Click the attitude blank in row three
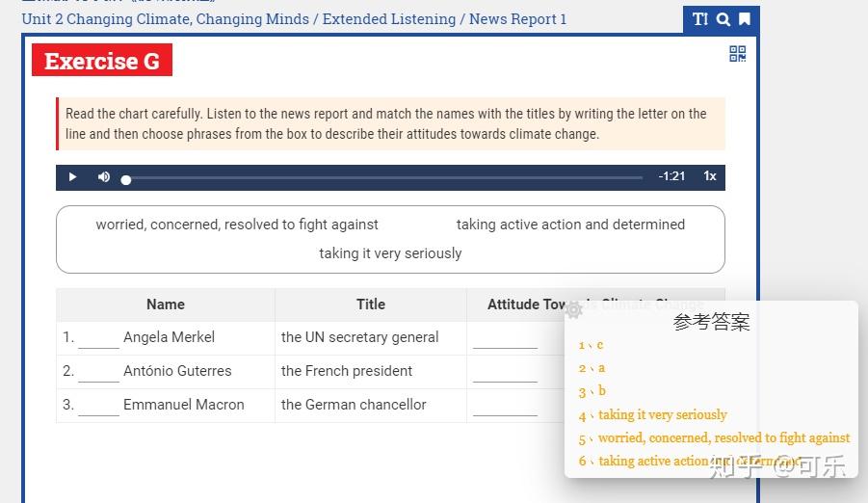 [505, 408]
